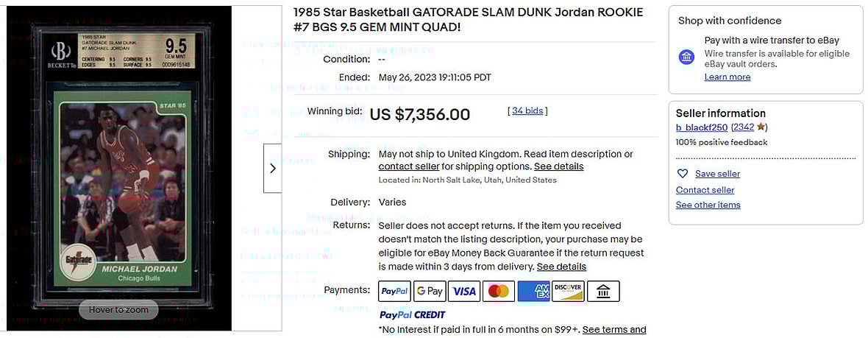Open the shipping See details link
868x338 pixels.
point(558,166)
